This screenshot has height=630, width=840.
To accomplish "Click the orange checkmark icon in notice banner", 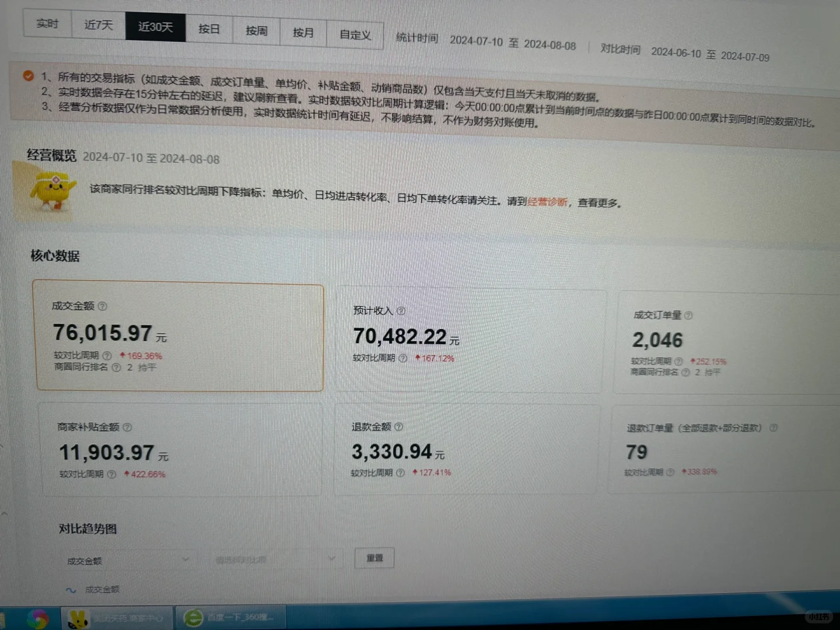I will coord(27,75).
